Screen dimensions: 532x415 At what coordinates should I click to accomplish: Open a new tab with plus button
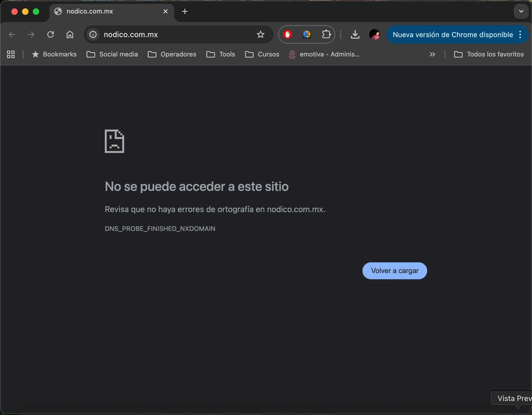click(x=185, y=12)
